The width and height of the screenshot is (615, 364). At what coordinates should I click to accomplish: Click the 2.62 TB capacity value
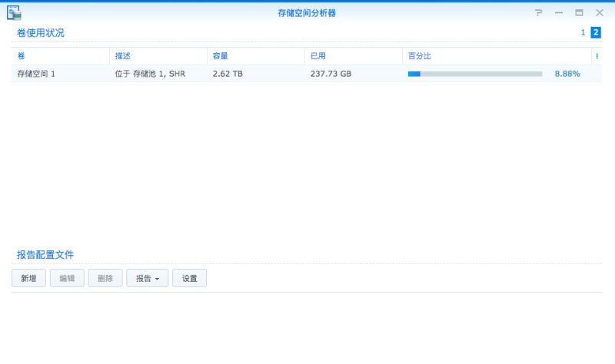point(228,74)
